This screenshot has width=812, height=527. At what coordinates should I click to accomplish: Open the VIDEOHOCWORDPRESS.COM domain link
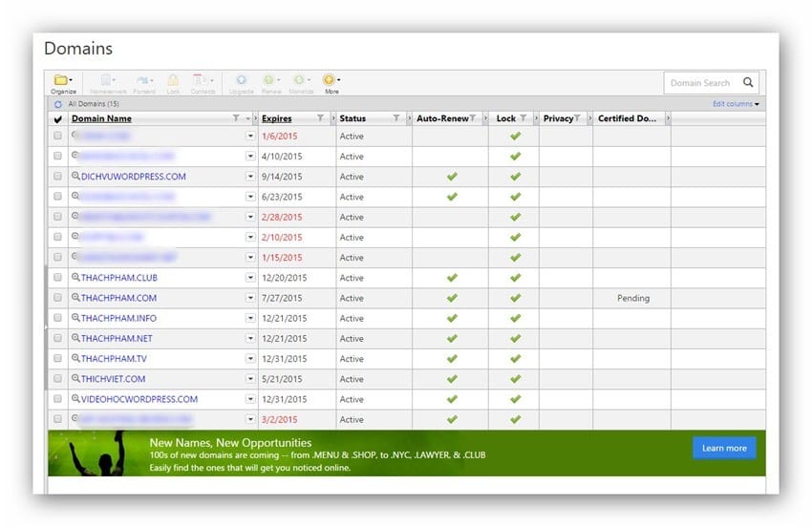click(x=139, y=399)
